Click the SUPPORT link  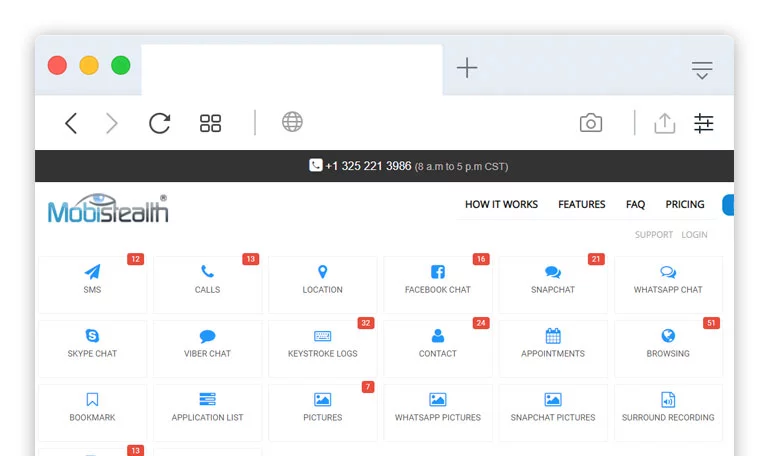[x=654, y=235]
